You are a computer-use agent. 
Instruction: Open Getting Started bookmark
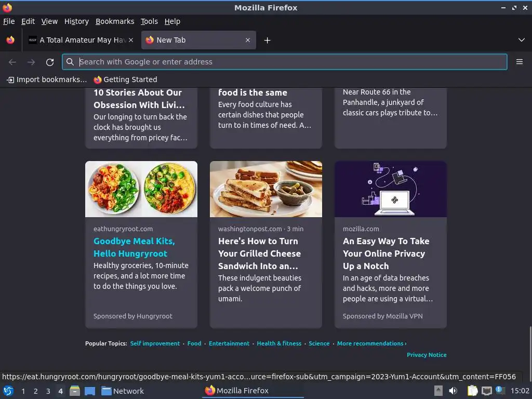click(x=126, y=79)
